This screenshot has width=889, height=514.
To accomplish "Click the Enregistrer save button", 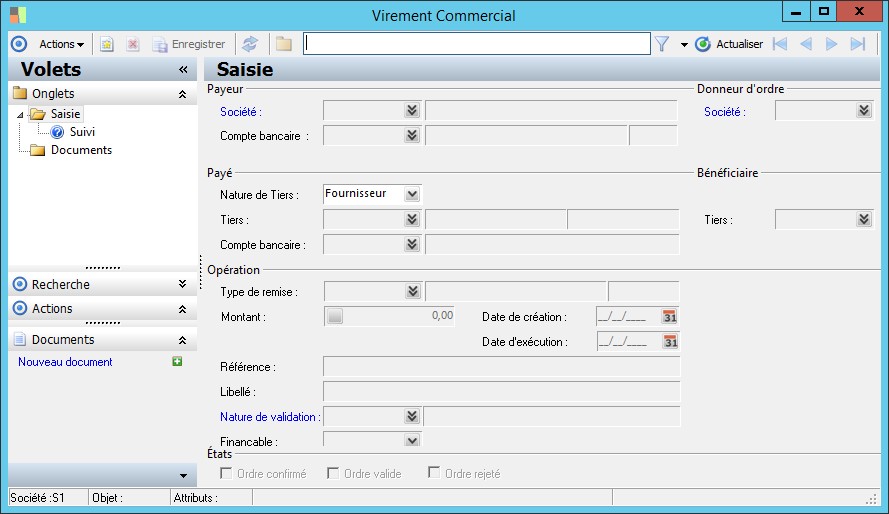I will (x=189, y=44).
